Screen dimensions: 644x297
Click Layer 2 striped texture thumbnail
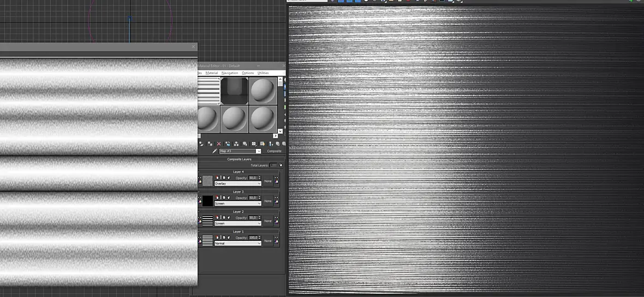click(208, 221)
